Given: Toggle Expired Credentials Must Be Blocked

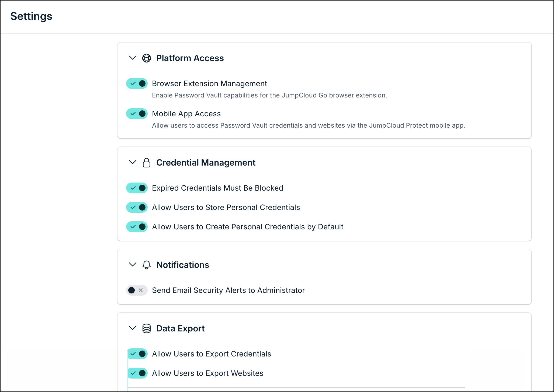Looking at the screenshot, I should [x=137, y=188].
